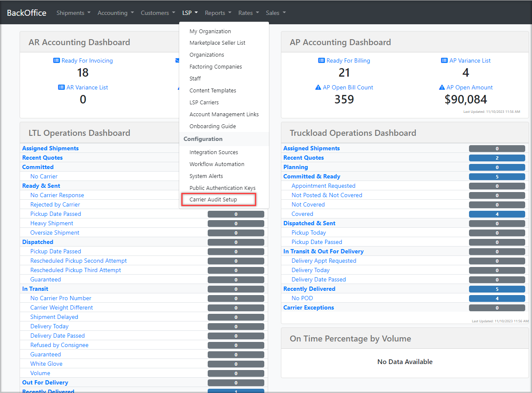Click the list icon beside AR Variance List
532x393 pixels.
point(61,87)
